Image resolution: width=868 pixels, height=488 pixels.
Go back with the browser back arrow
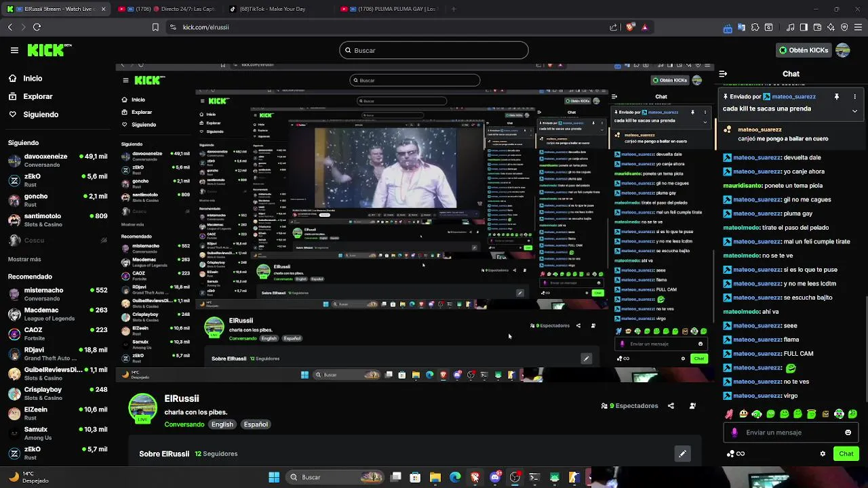tap(10, 27)
